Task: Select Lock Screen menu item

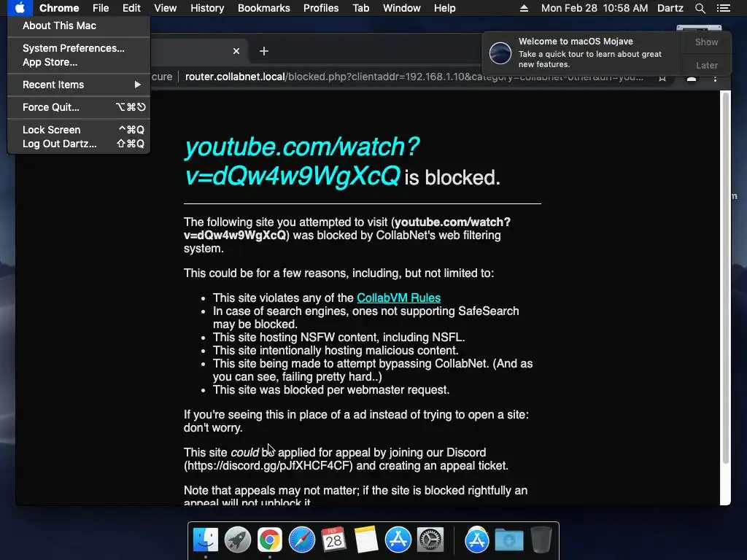Action: point(79,130)
